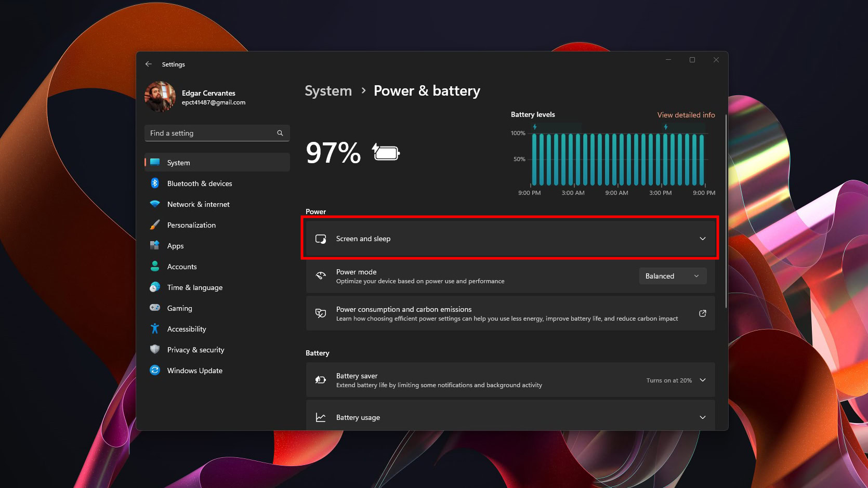Maximize the Settings window
Screen dimensions: 868x488
point(692,60)
